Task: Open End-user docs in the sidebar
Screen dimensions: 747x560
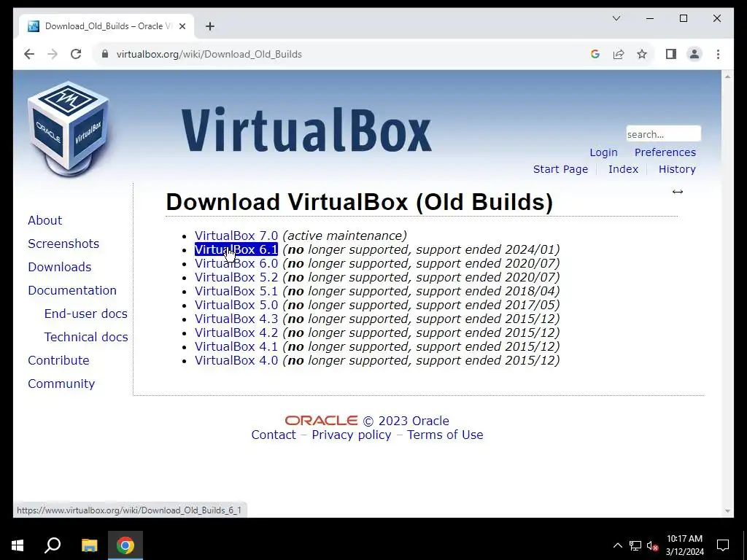Action: (86, 314)
